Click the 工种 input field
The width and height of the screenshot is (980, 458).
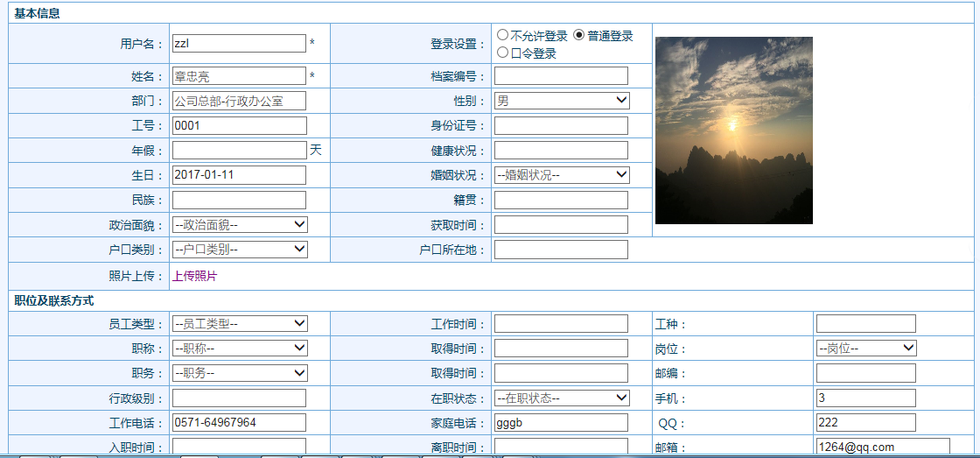[866, 323]
